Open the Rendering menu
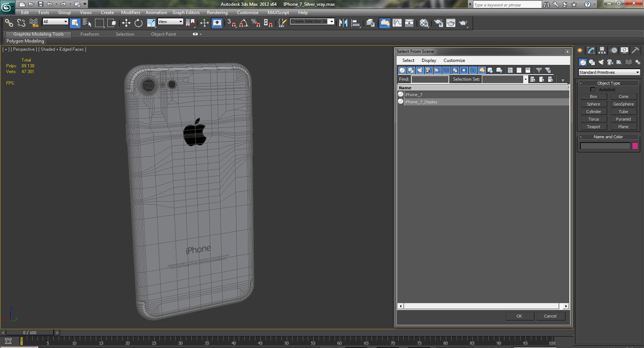The height and width of the screenshot is (348, 644). 217,13
